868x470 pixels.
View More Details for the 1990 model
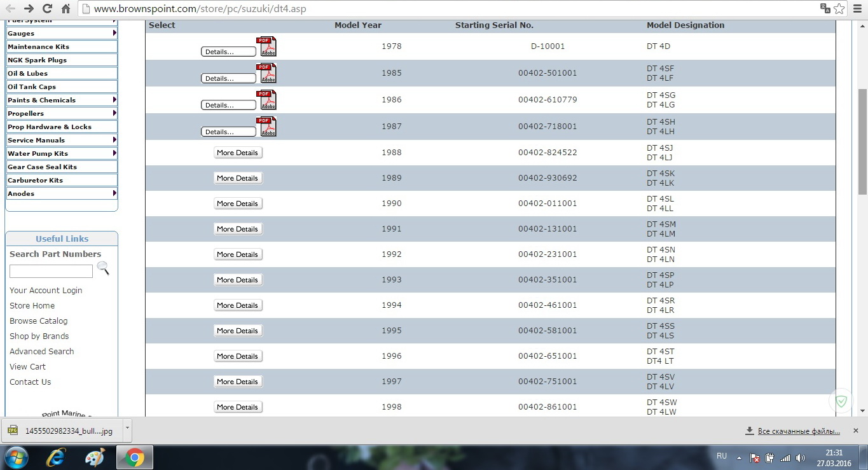(x=238, y=204)
